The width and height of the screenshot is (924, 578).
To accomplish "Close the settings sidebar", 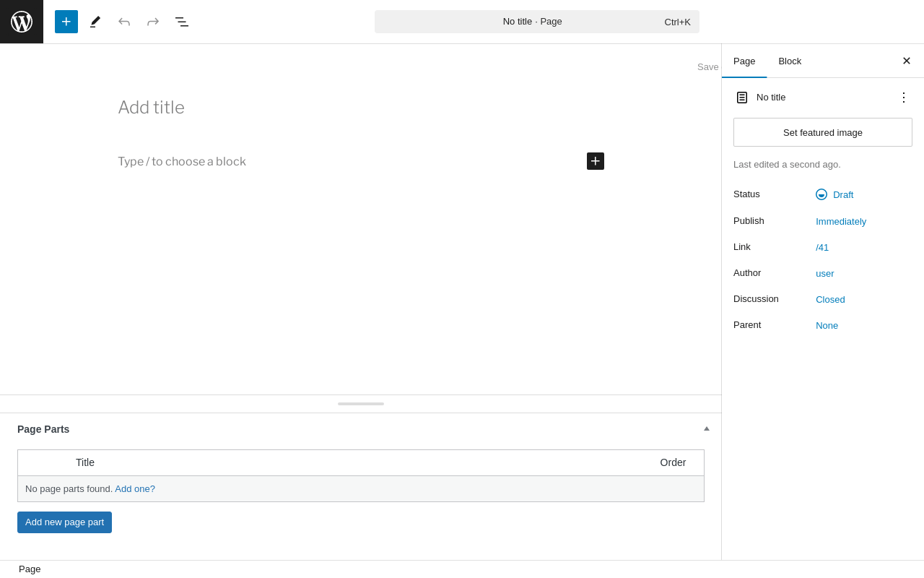I will pyautogui.click(x=907, y=61).
